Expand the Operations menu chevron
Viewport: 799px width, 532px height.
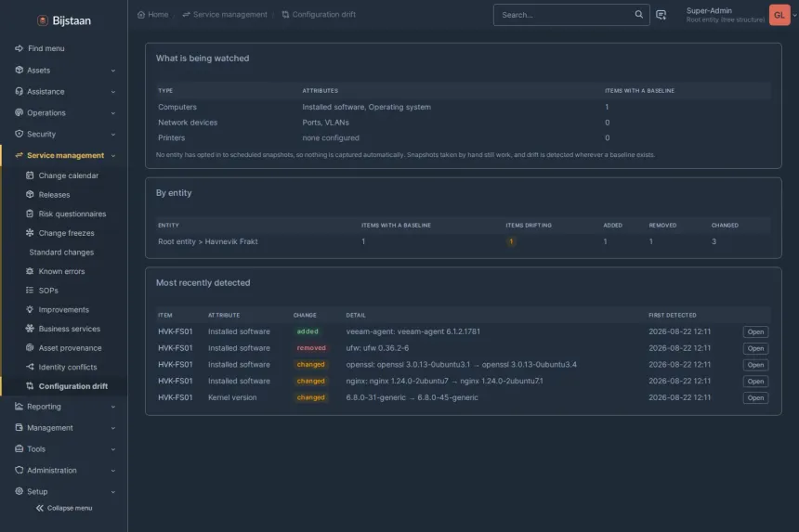[113, 113]
